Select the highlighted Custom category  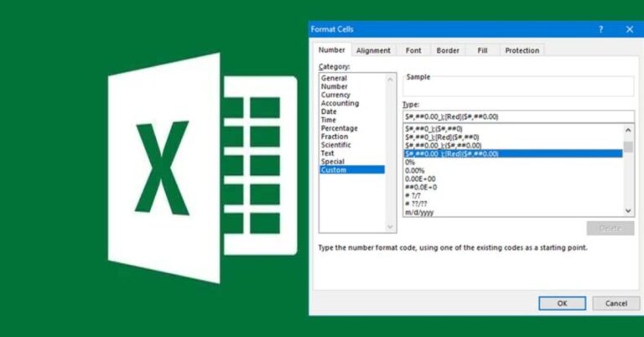[352, 170]
